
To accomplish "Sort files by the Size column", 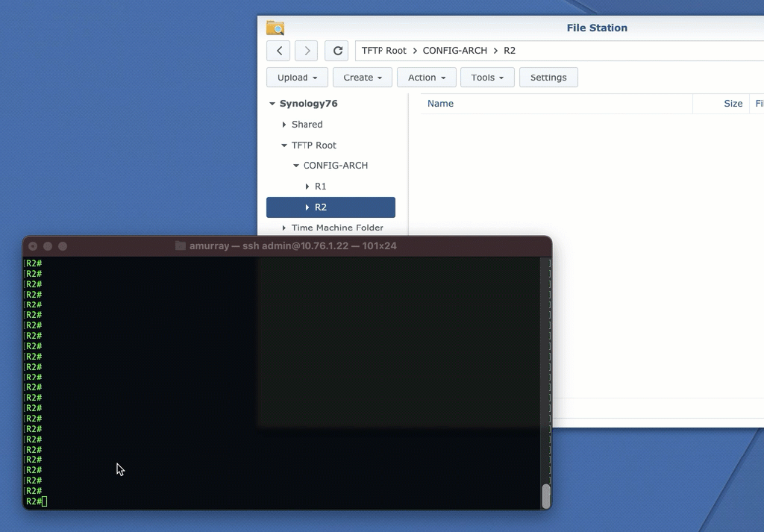I will [x=733, y=104].
